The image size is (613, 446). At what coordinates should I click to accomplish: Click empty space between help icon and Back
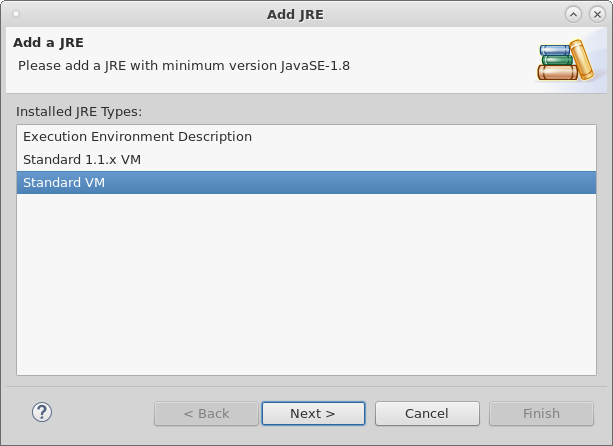point(100,413)
